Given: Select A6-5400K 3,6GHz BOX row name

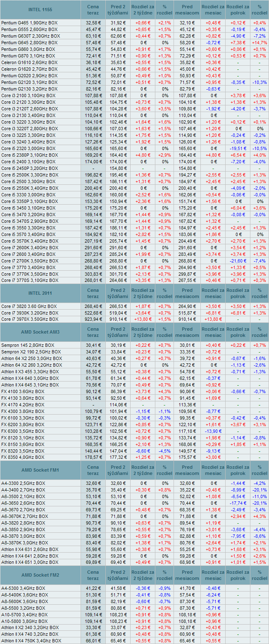Looking at the screenshot, I should (25, 595).
